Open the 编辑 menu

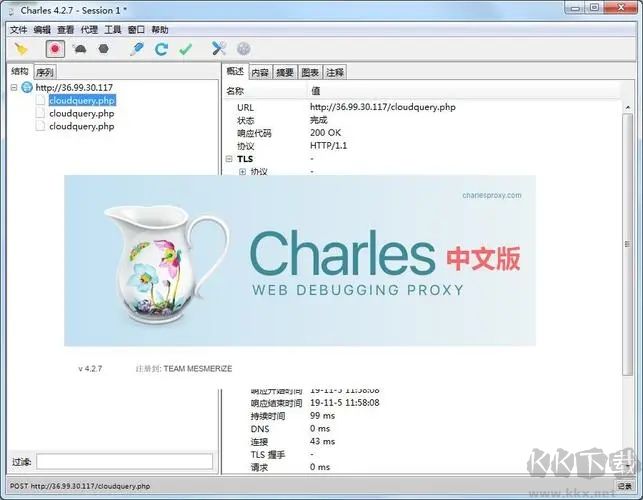42,30
